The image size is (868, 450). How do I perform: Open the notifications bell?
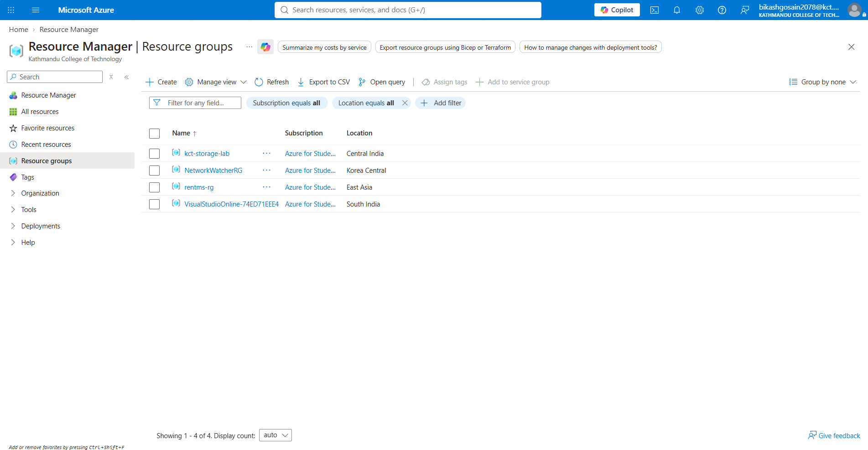point(677,10)
